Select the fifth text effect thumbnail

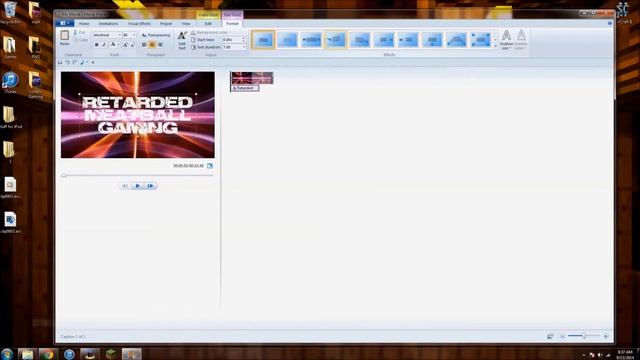click(360, 40)
